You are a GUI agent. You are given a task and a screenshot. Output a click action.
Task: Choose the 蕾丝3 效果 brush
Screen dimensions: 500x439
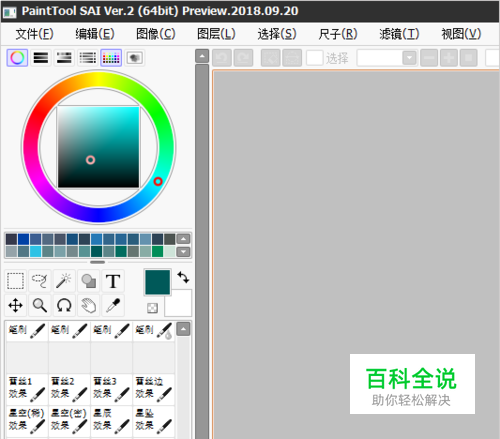coord(111,389)
